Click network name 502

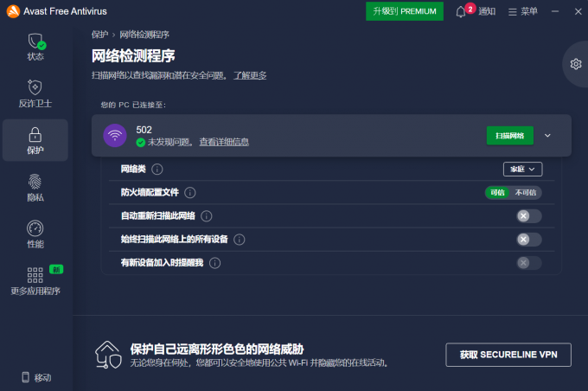[x=144, y=130]
